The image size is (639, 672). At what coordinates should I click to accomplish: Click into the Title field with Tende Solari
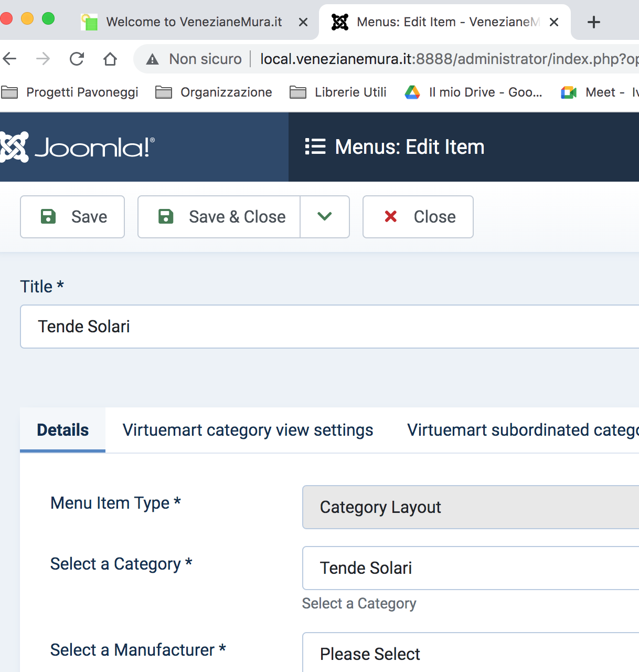329,327
